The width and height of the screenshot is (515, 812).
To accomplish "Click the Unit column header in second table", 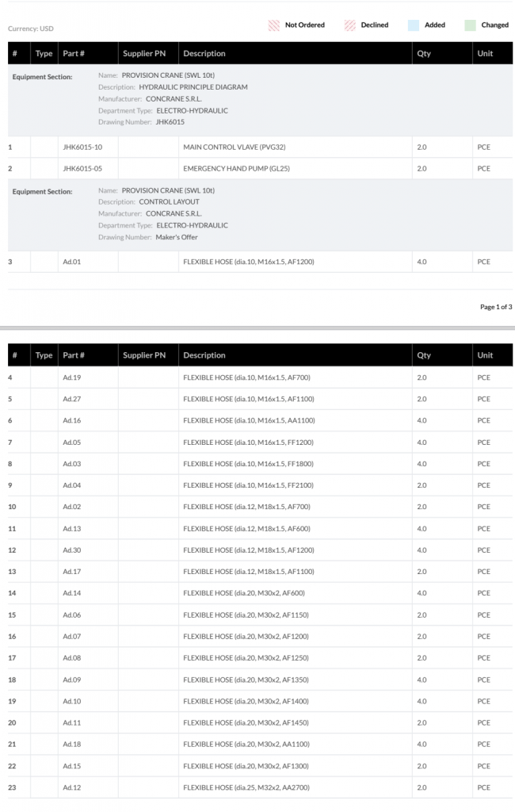I will click(x=485, y=355).
